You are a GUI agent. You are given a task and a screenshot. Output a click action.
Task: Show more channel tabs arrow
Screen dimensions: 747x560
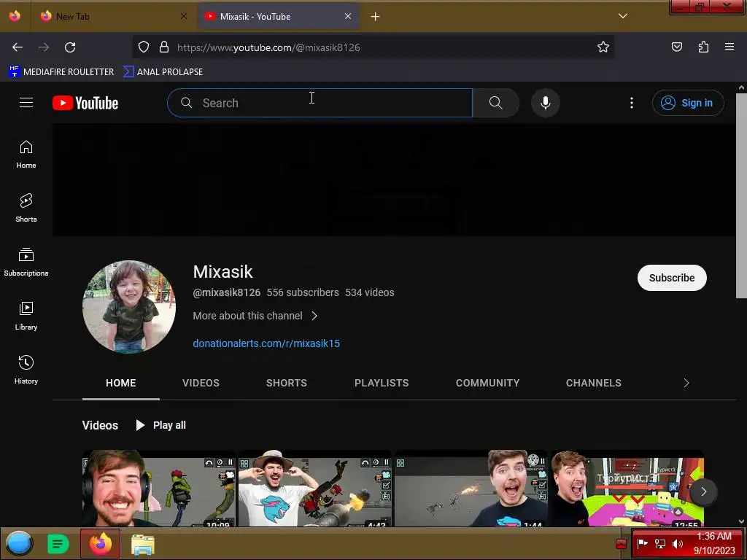[x=686, y=383]
